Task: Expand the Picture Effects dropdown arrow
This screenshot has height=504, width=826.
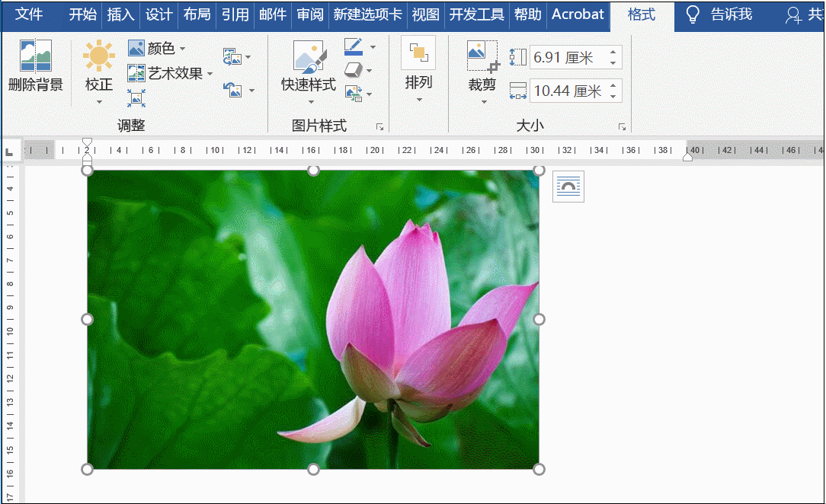Action: click(370, 71)
